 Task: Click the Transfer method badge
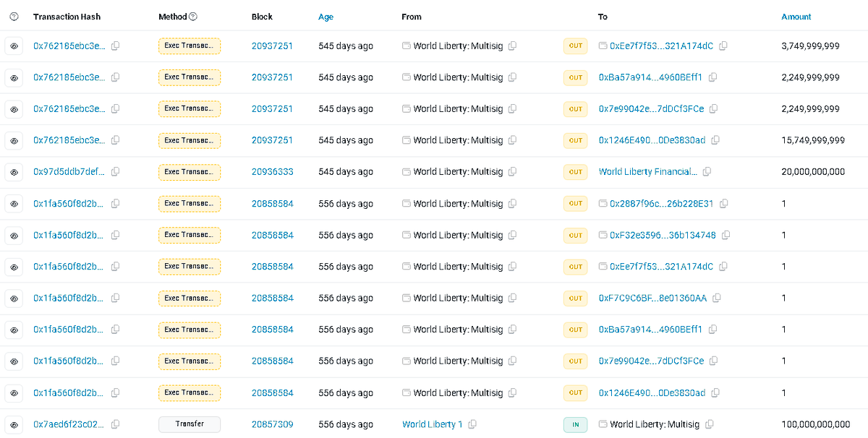(x=190, y=424)
